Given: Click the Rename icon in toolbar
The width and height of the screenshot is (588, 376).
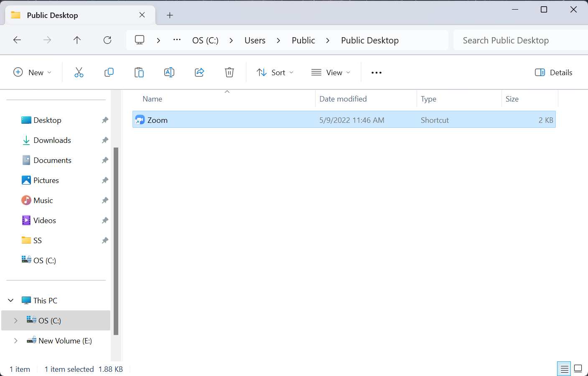Looking at the screenshot, I should click(x=169, y=72).
